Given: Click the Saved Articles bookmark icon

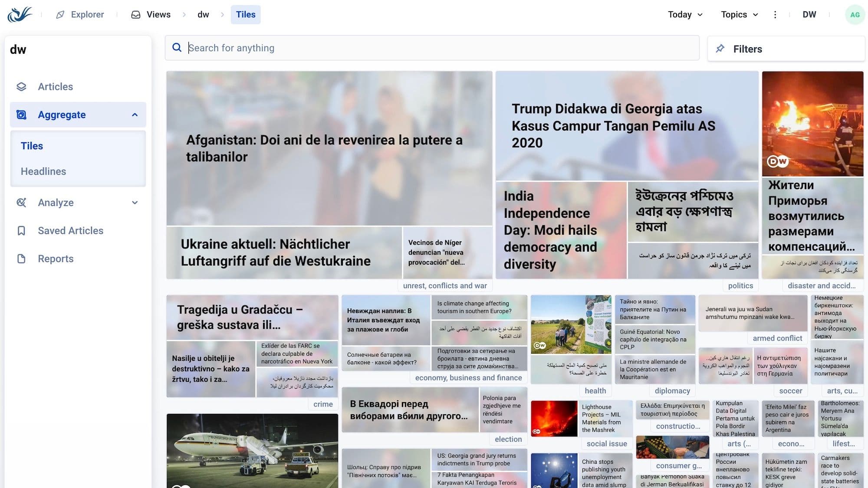Looking at the screenshot, I should [21, 231].
